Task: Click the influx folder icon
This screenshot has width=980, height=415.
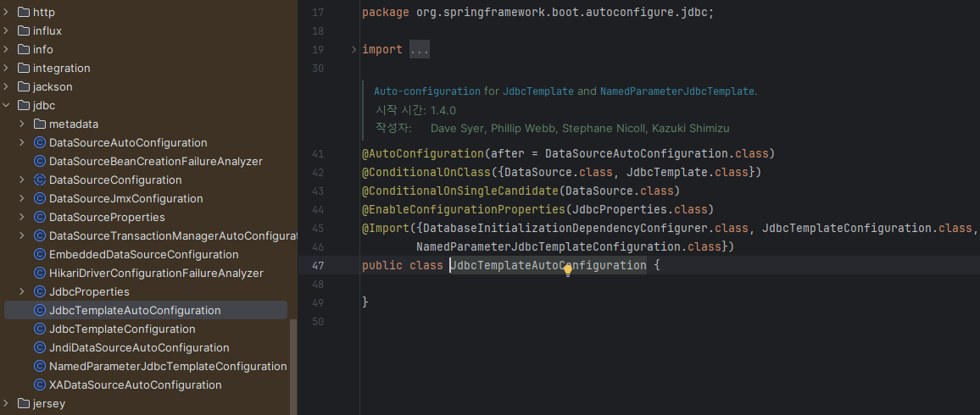Action: click(24, 30)
